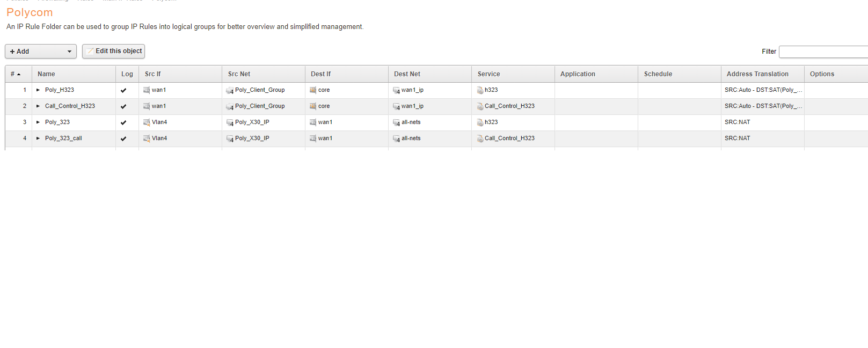Viewport: 868px width, 348px height.
Task: Click row number 3 cell
Action: coord(19,122)
